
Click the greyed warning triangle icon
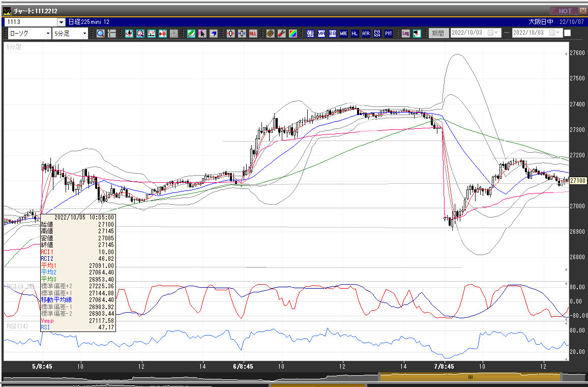(174, 34)
